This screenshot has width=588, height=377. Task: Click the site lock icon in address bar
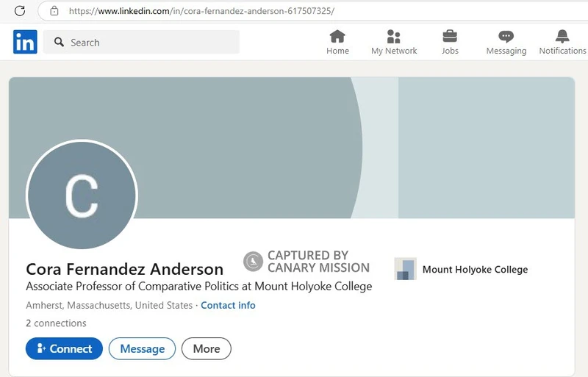(x=54, y=11)
